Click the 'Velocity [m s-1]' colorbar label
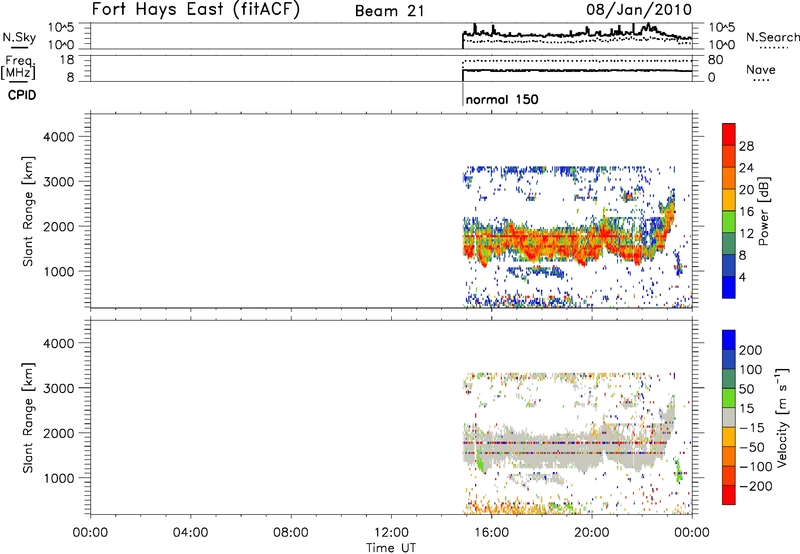This screenshot has width=800, height=554. coord(782,417)
